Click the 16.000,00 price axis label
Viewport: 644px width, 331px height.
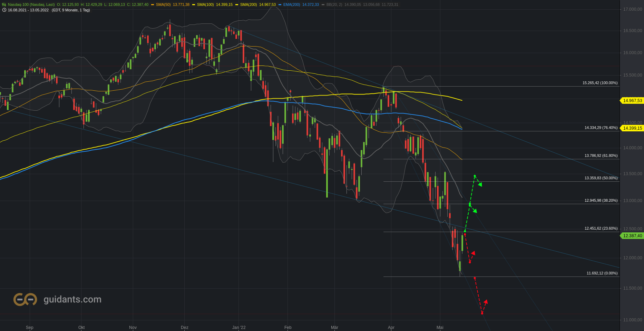tap(633, 53)
